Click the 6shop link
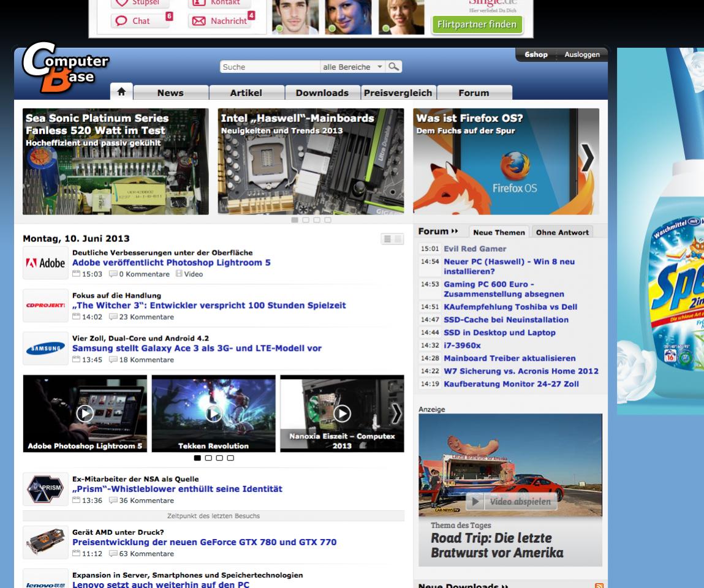Viewport: 704px width, 588px height. point(536,55)
